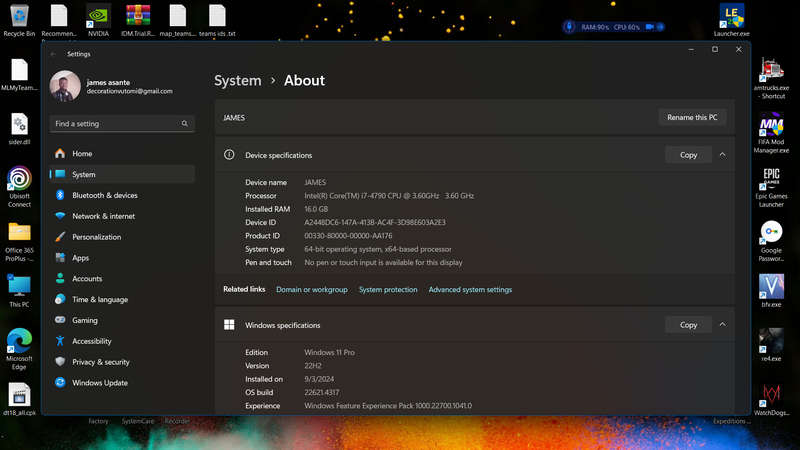Copy the Device specifications

[x=688, y=155]
